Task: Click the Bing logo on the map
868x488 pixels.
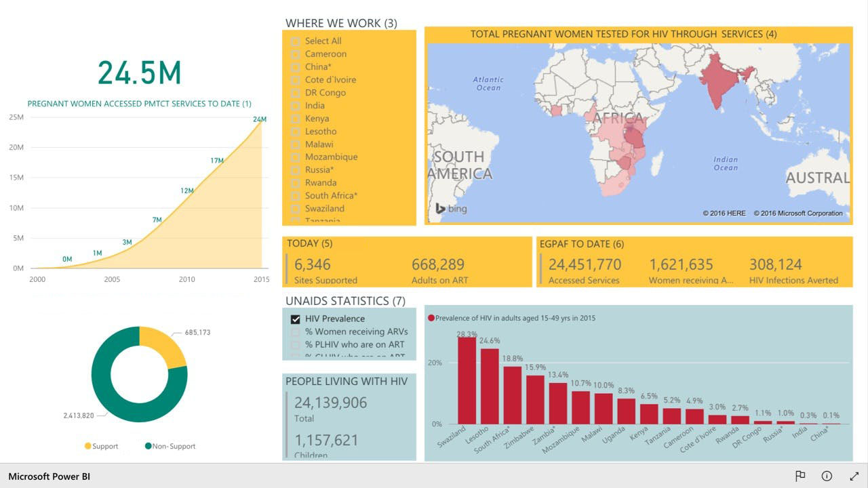Action: [451, 209]
